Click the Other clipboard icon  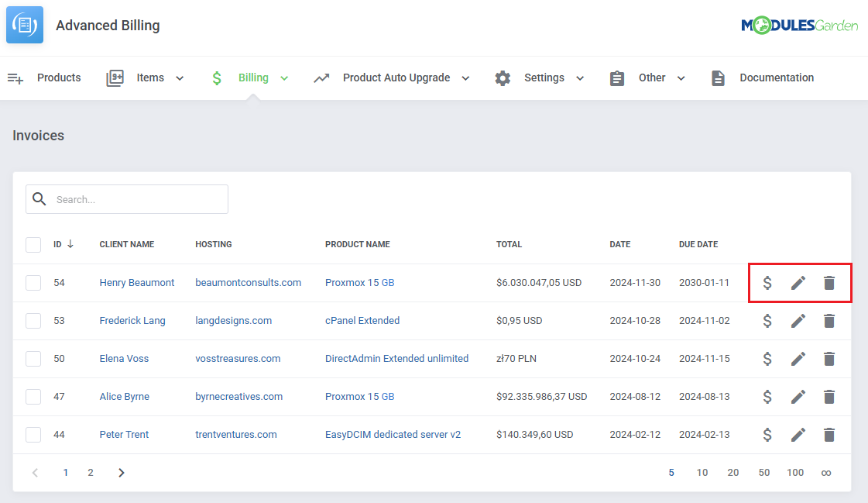tap(616, 78)
